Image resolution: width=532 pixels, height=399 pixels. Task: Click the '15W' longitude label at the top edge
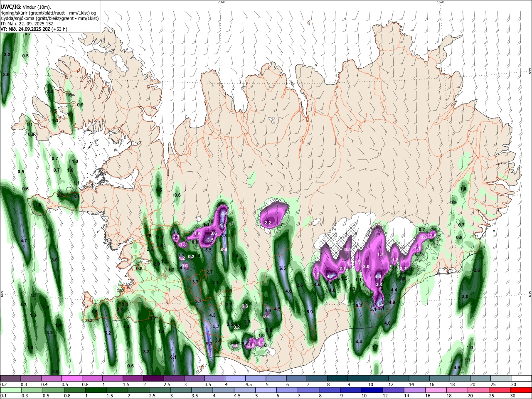point(440,2)
